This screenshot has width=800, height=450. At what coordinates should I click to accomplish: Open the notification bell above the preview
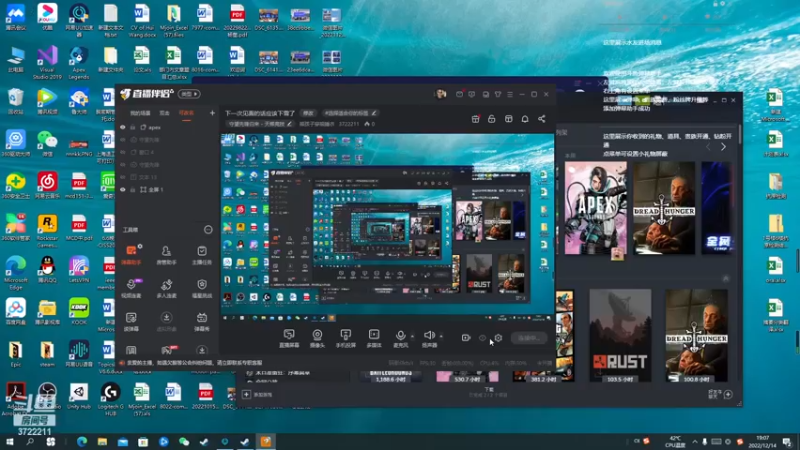525,119
